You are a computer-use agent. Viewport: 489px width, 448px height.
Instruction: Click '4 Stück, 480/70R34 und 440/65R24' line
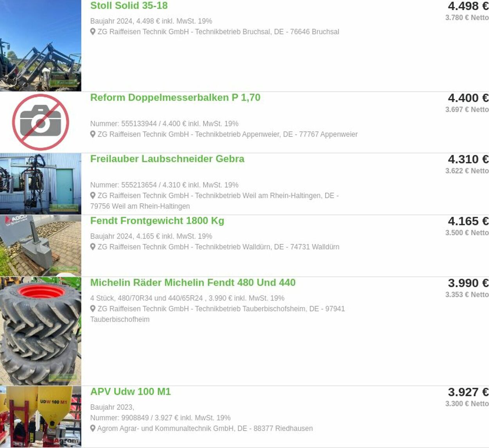click(x=187, y=298)
